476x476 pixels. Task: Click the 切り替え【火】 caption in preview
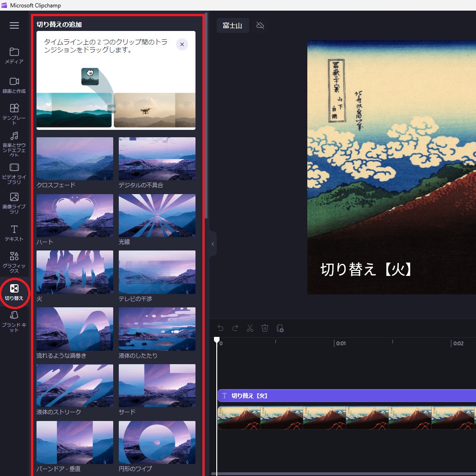tap(366, 269)
